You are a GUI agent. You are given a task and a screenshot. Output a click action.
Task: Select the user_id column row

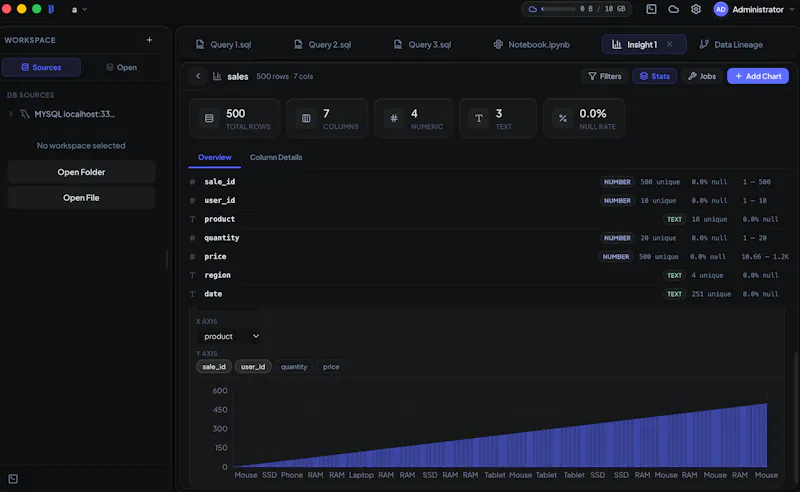pyautogui.click(x=489, y=201)
